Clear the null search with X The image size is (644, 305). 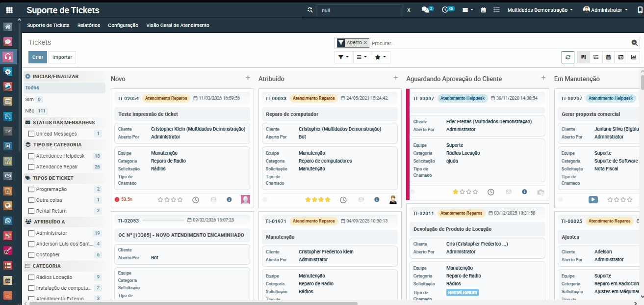(409, 10)
